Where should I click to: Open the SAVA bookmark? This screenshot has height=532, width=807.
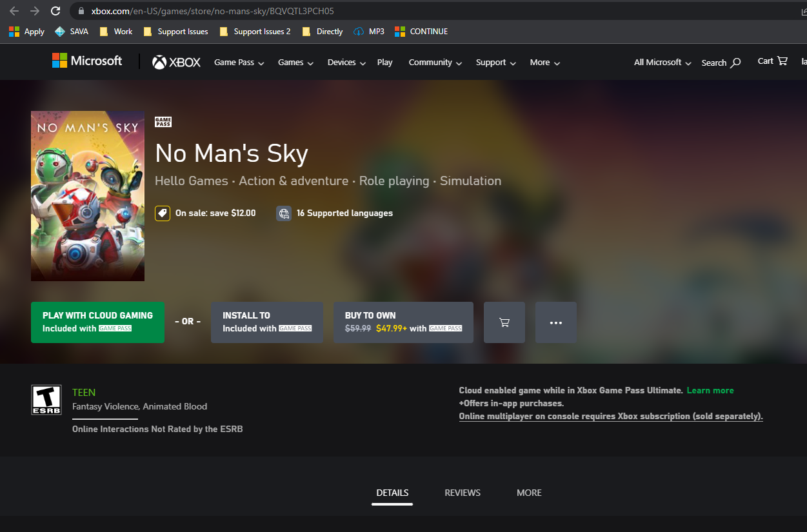pos(72,32)
